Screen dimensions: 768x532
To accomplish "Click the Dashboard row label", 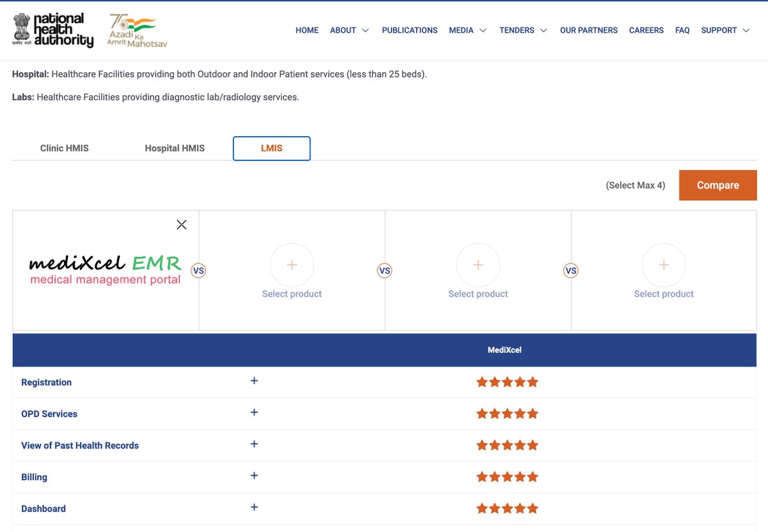I will [x=44, y=509].
